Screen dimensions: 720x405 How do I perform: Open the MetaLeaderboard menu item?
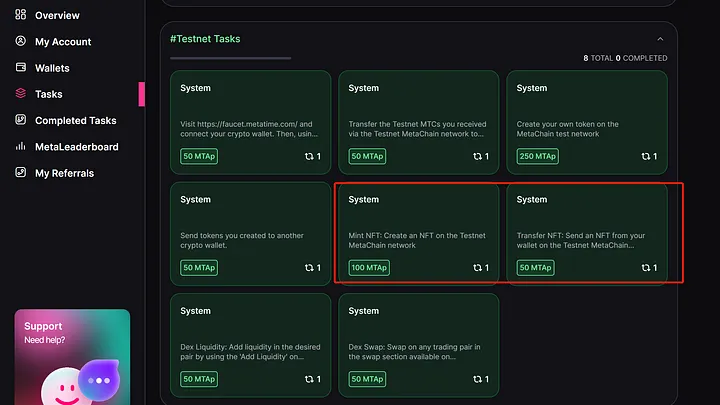(77, 146)
